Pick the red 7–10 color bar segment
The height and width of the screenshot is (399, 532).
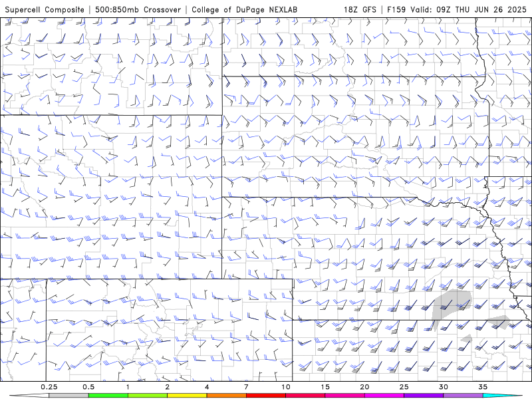(265, 396)
